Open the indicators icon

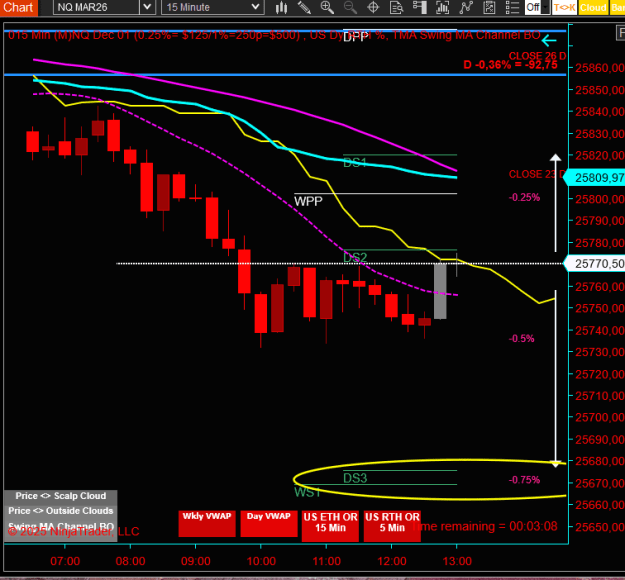pyautogui.click(x=442, y=7)
